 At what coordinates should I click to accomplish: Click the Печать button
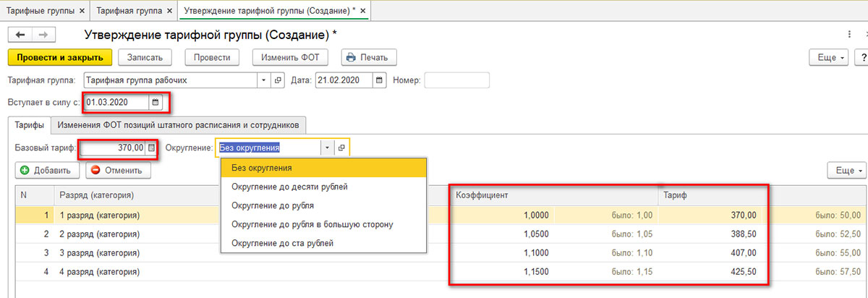tap(368, 58)
